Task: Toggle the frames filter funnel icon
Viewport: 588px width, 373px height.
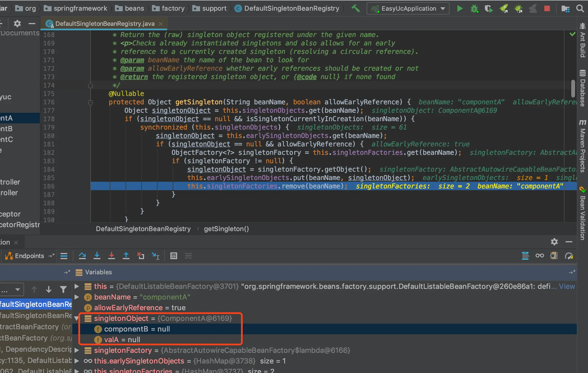Action: pos(63,289)
